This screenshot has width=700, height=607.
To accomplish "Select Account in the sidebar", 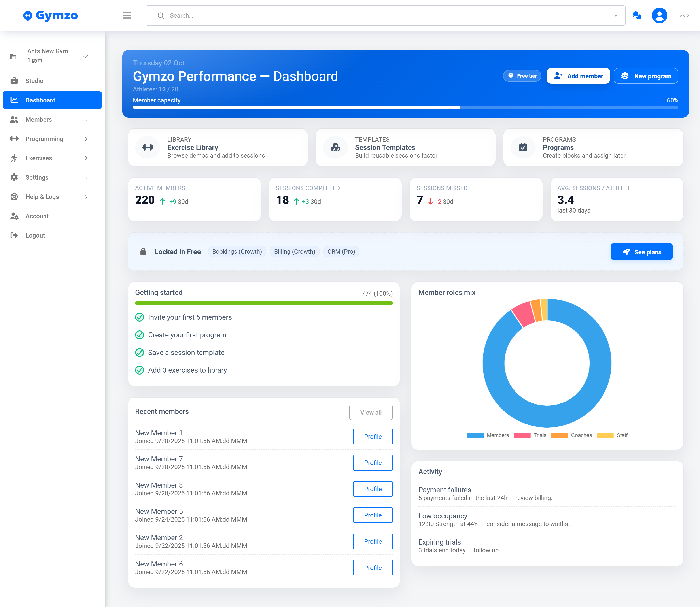I will pos(37,216).
